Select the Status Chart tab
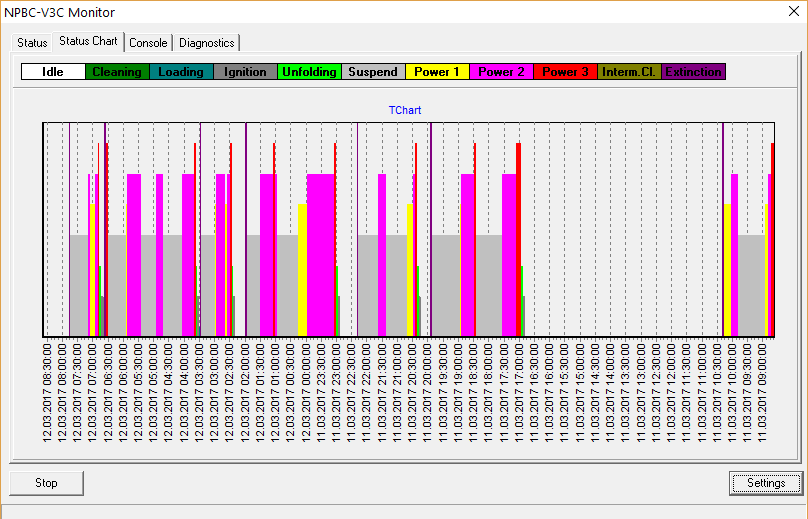Screen dimensions: 808x519 tap(88, 42)
